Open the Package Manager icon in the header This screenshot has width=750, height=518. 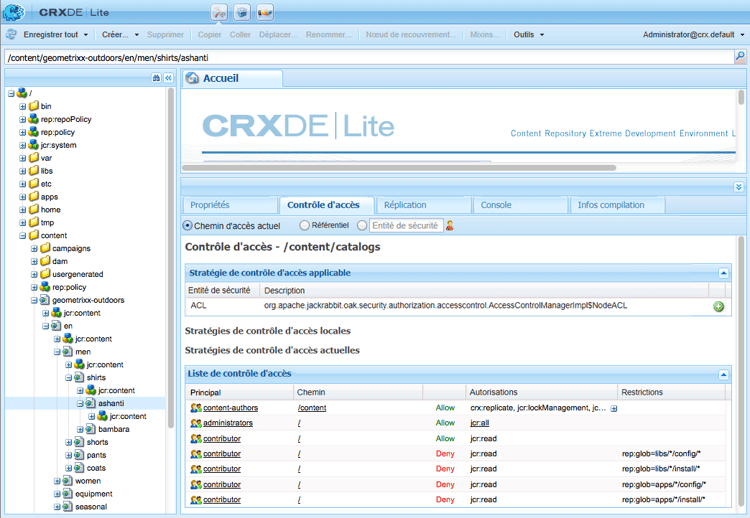243,12
